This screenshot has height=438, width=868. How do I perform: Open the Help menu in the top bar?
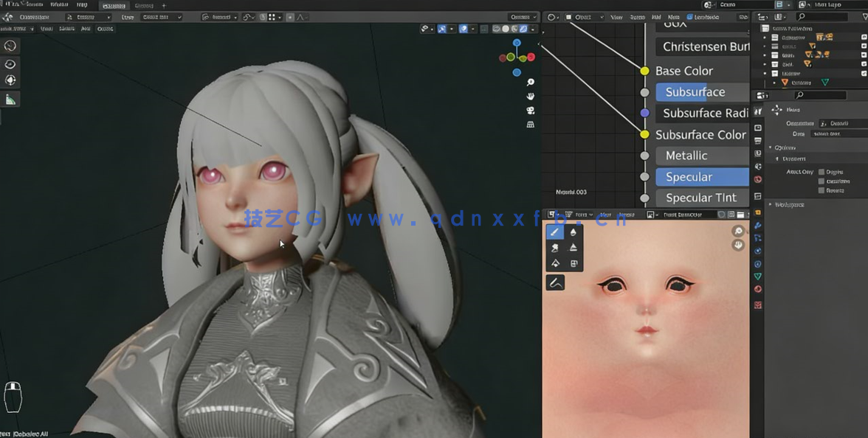tap(82, 4)
